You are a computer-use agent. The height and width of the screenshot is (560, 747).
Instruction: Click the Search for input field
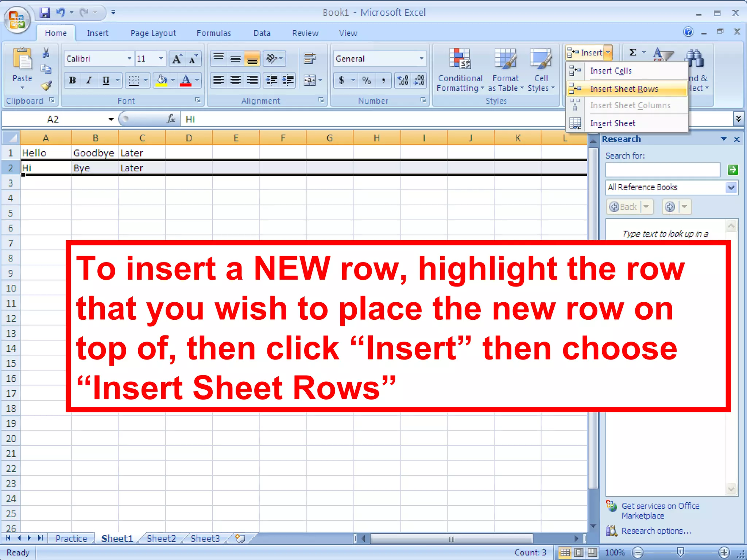(663, 170)
